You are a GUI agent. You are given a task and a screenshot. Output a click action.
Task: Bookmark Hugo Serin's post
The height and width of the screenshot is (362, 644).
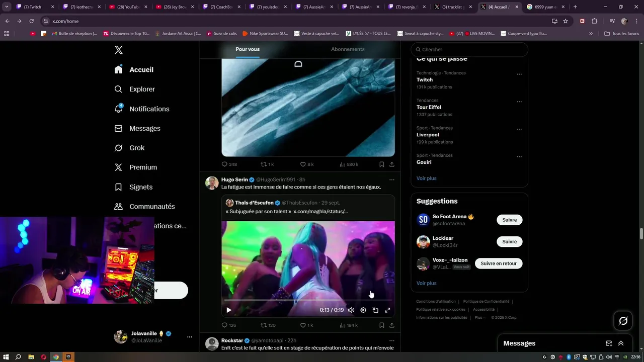coord(382,325)
